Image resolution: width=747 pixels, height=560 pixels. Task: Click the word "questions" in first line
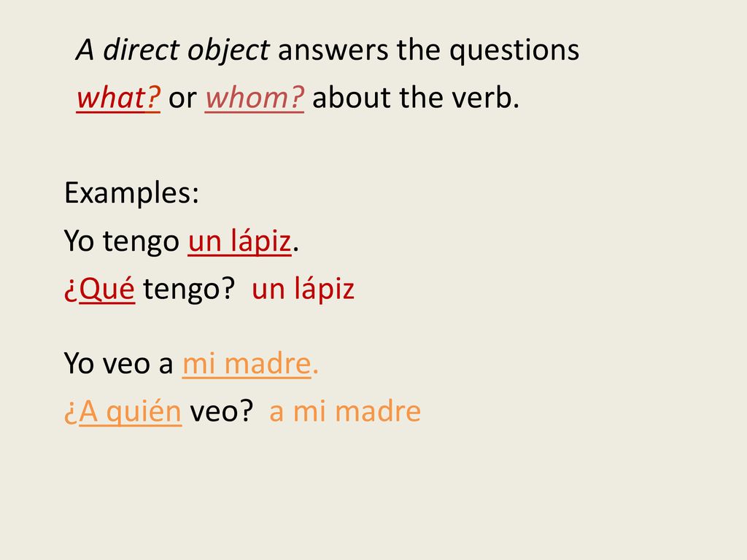click(514, 50)
